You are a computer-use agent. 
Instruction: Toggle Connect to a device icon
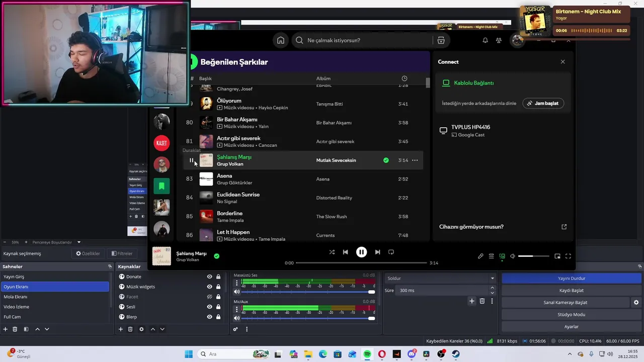[x=502, y=256]
